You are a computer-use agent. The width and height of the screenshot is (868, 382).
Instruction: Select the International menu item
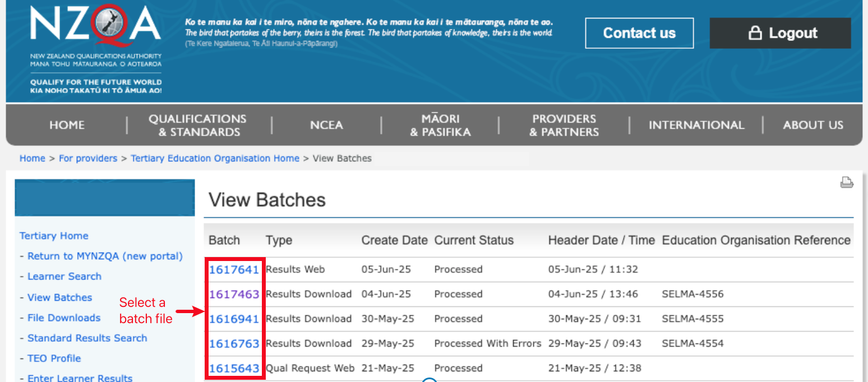(x=696, y=125)
